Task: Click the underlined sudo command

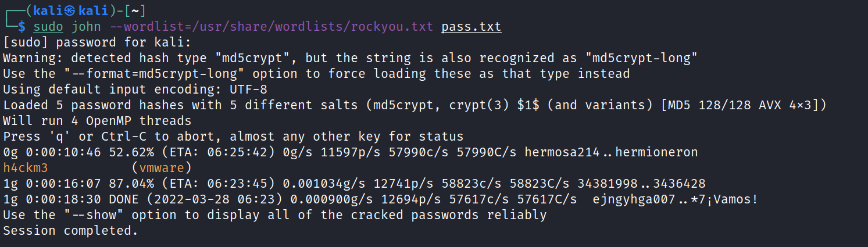Action: click(48, 26)
